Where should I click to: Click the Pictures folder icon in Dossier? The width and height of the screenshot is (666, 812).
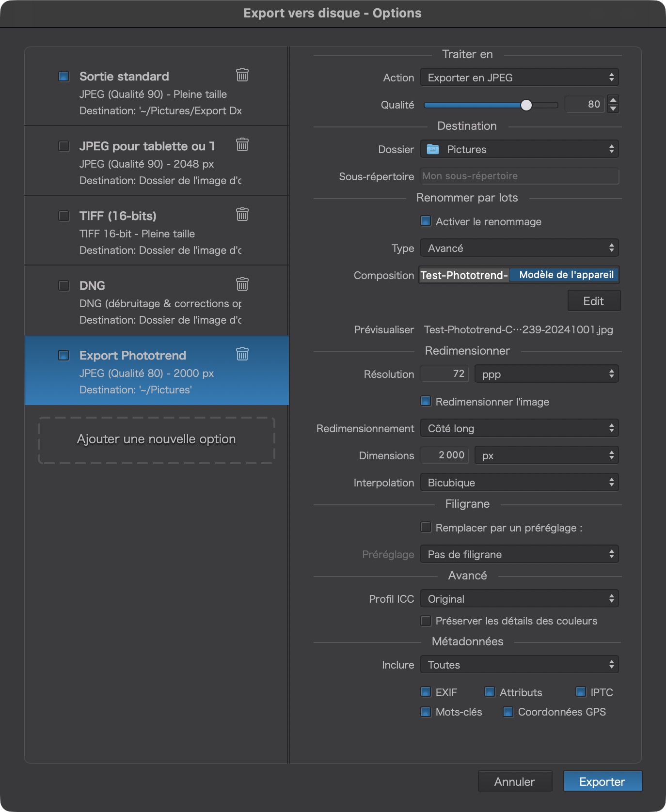coord(432,149)
